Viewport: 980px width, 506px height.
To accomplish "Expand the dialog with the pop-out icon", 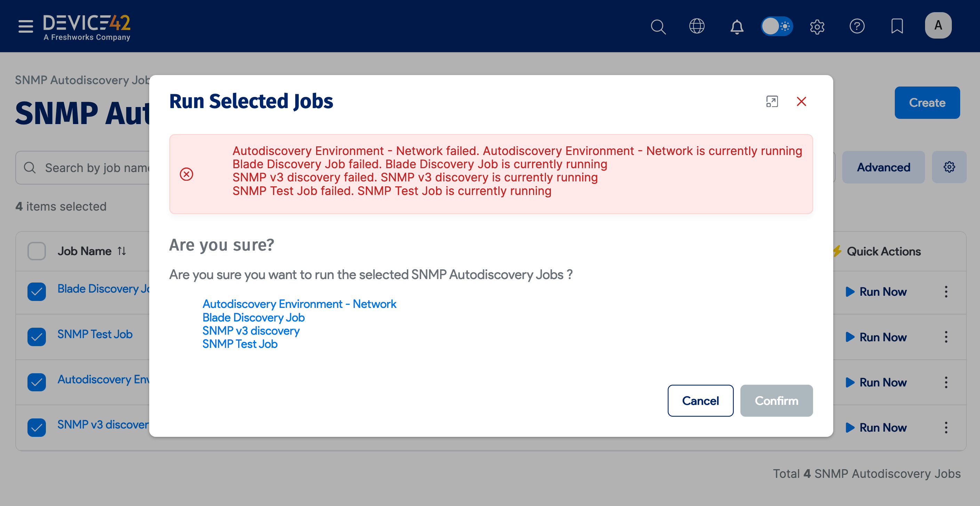I will pos(772,101).
